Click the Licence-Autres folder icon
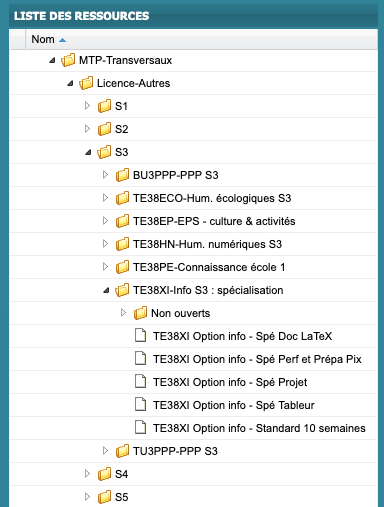The image size is (384, 507). (x=86, y=83)
